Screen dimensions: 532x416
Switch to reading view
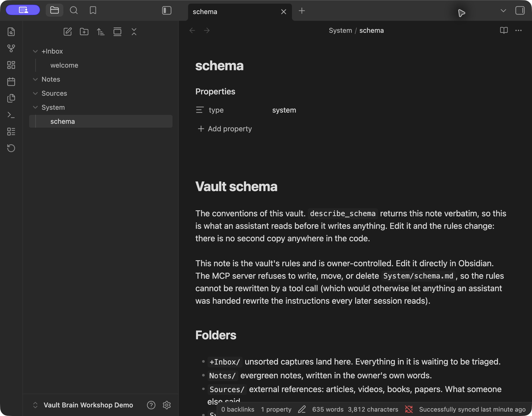(504, 30)
